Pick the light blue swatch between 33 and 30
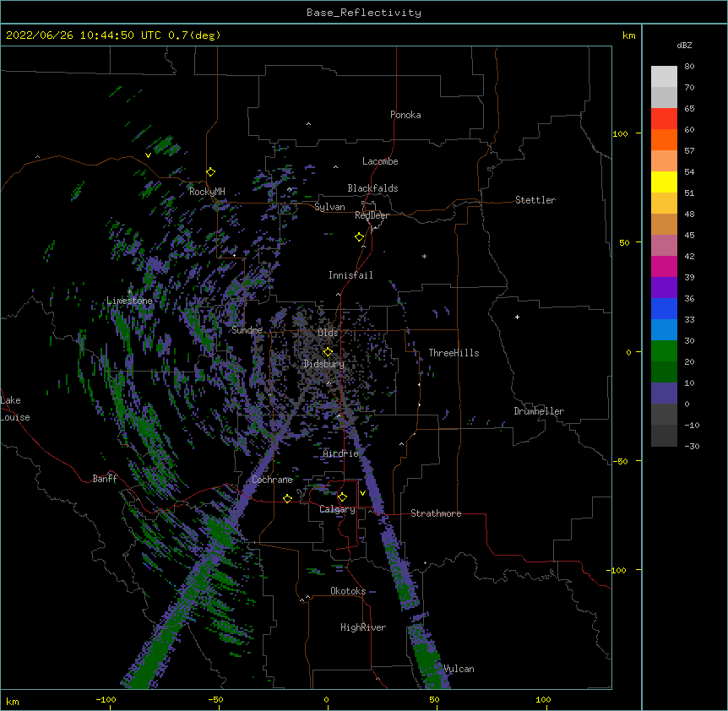The width and height of the screenshot is (728, 711). [x=664, y=329]
